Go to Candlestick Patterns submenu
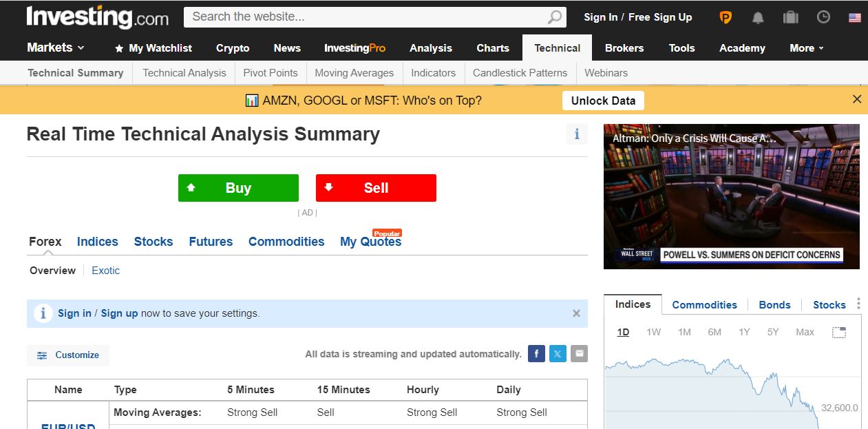 pyautogui.click(x=520, y=73)
